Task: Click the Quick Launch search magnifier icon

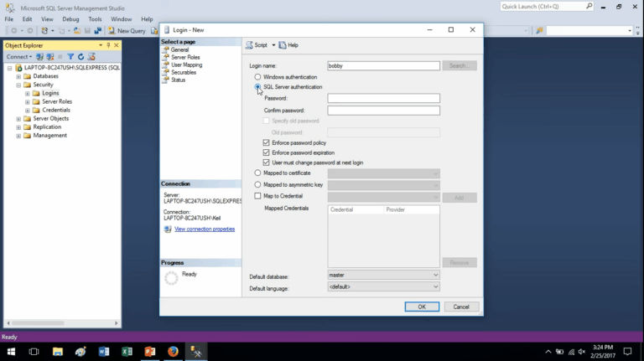Action: click(589, 6)
